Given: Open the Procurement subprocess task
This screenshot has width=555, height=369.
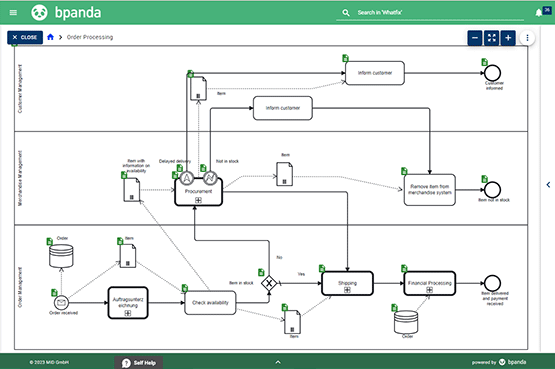Looking at the screenshot, I should pos(199,192).
